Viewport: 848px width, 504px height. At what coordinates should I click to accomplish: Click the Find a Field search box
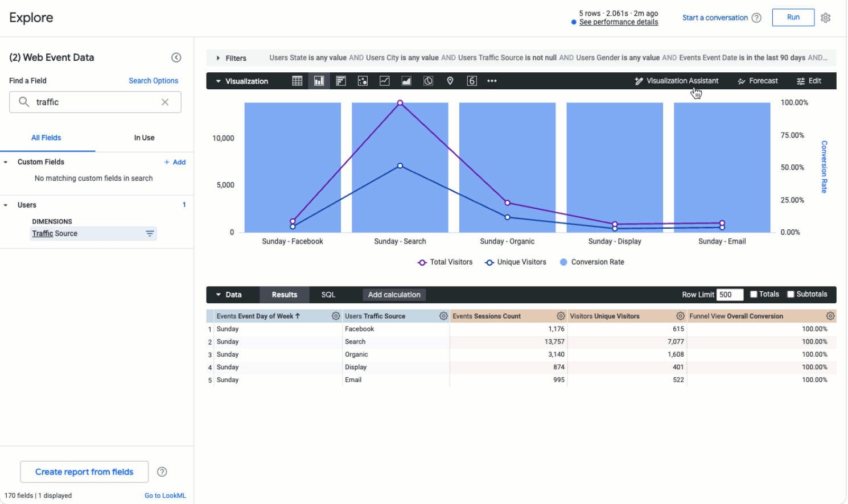coord(95,102)
